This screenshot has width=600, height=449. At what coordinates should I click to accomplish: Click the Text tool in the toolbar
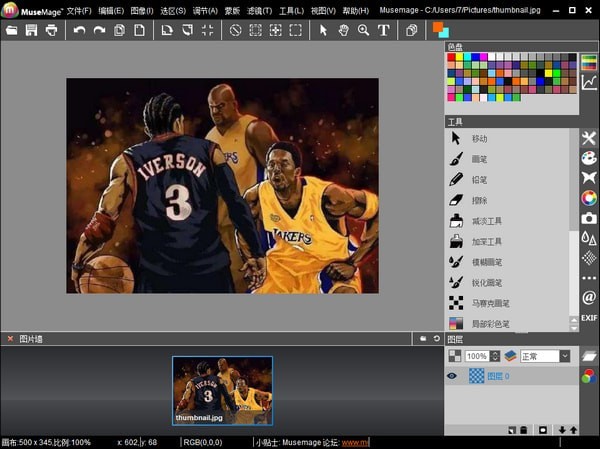coord(384,30)
